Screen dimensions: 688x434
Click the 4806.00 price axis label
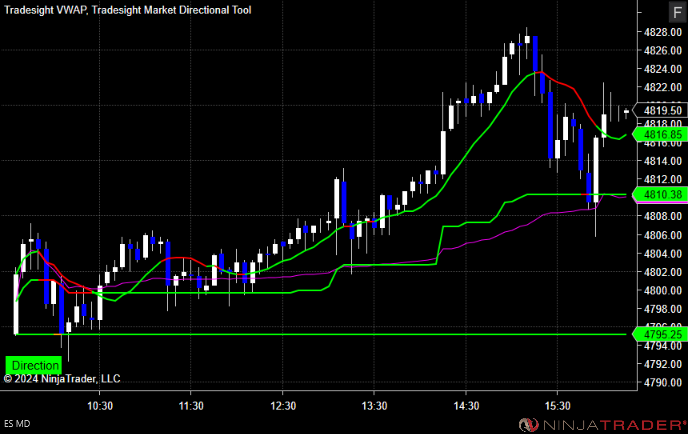pyautogui.click(x=663, y=235)
